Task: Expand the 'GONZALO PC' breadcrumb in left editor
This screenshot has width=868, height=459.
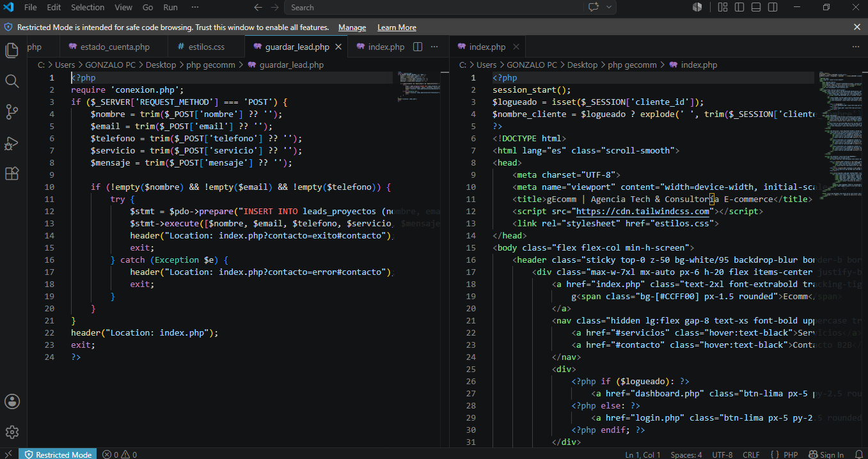Action: click(109, 65)
